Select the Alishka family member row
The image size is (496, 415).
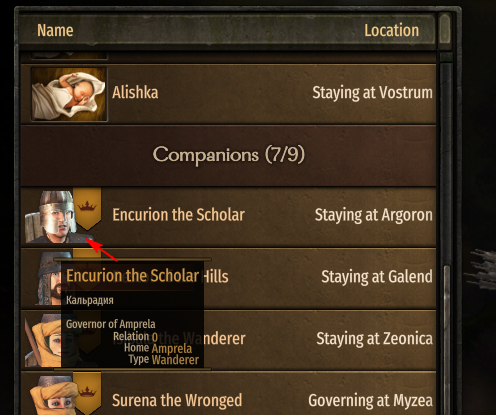coord(228,94)
